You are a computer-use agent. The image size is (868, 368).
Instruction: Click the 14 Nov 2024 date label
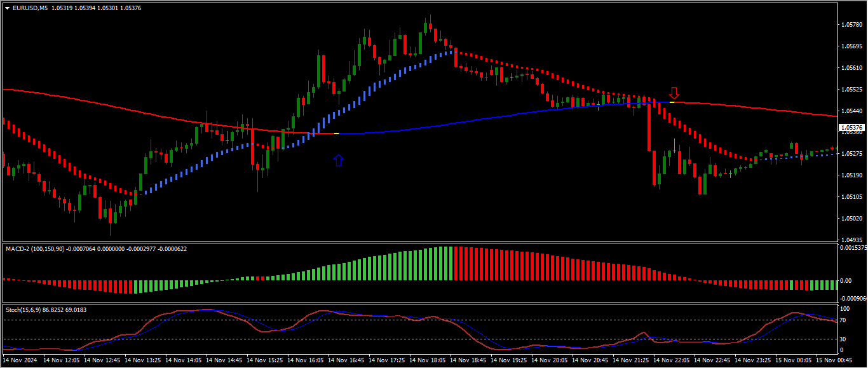pyautogui.click(x=21, y=360)
